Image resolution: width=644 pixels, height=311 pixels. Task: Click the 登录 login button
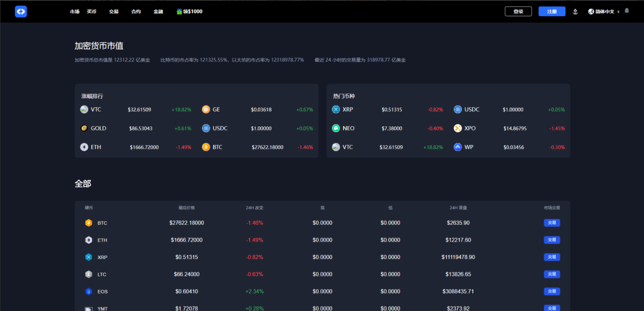click(518, 12)
